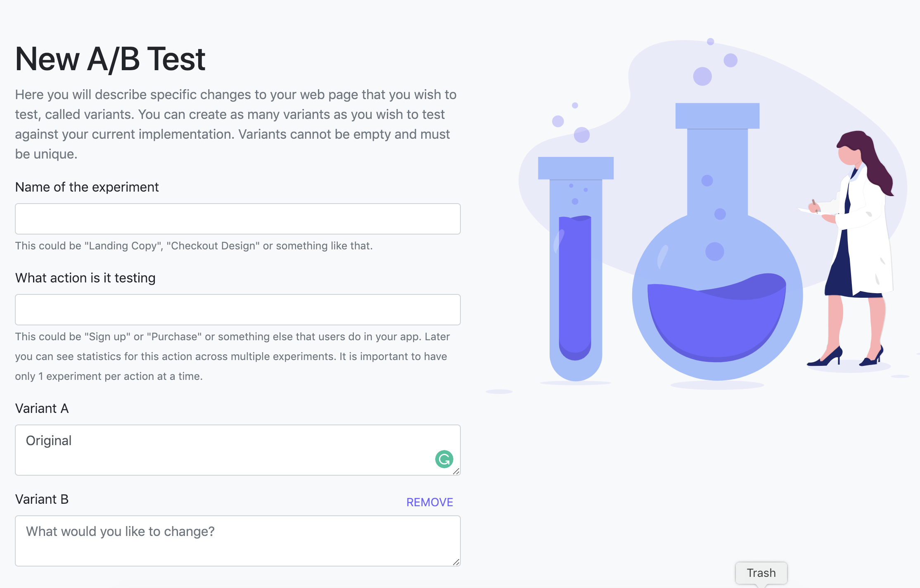This screenshot has width=920, height=588.
Task: Click the green Grammarly icon in Variant A
Action: (444, 459)
